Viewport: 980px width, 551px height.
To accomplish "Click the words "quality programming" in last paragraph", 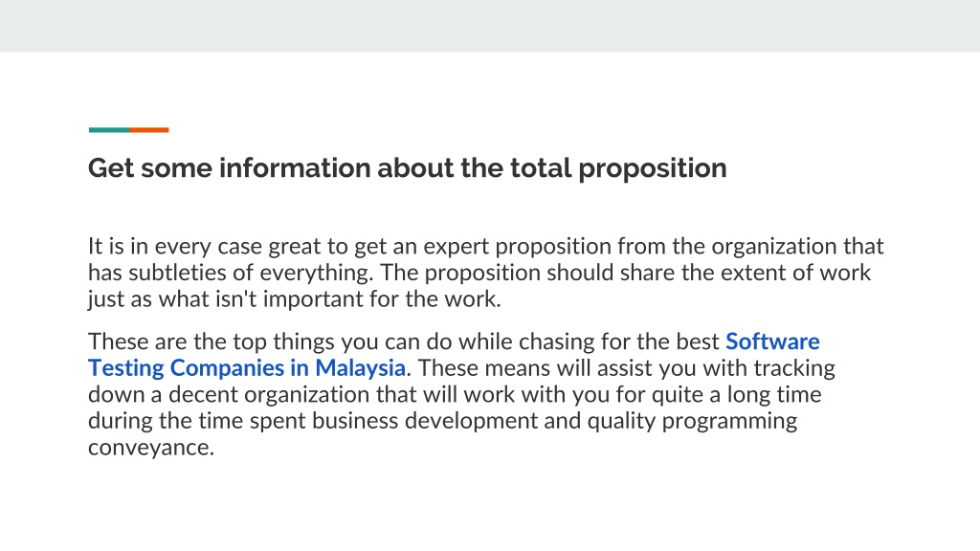I will tap(692, 422).
